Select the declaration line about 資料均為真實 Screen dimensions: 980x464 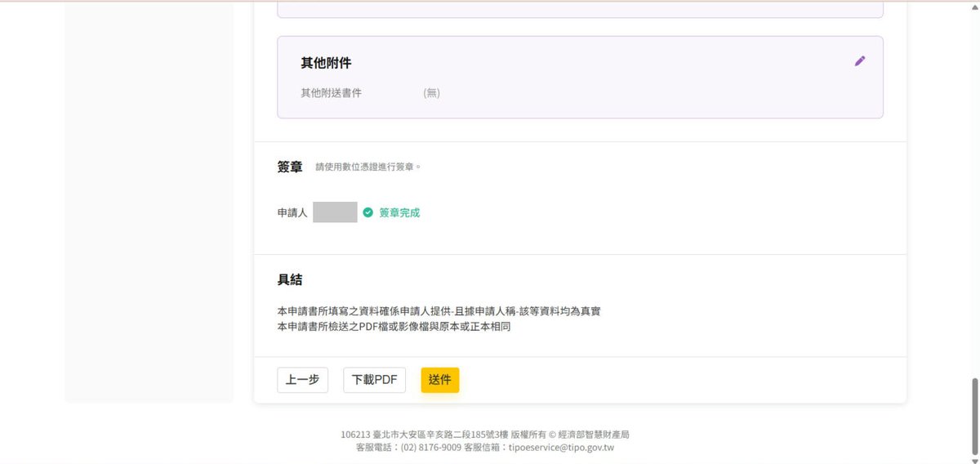(439, 311)
